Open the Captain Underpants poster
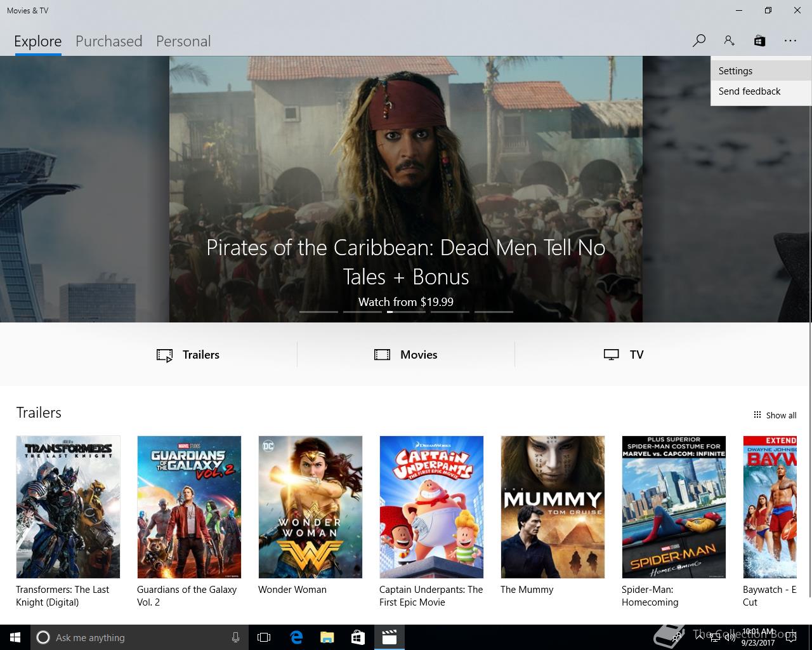This screenshot has width=812, height=650. coord(431,507)
